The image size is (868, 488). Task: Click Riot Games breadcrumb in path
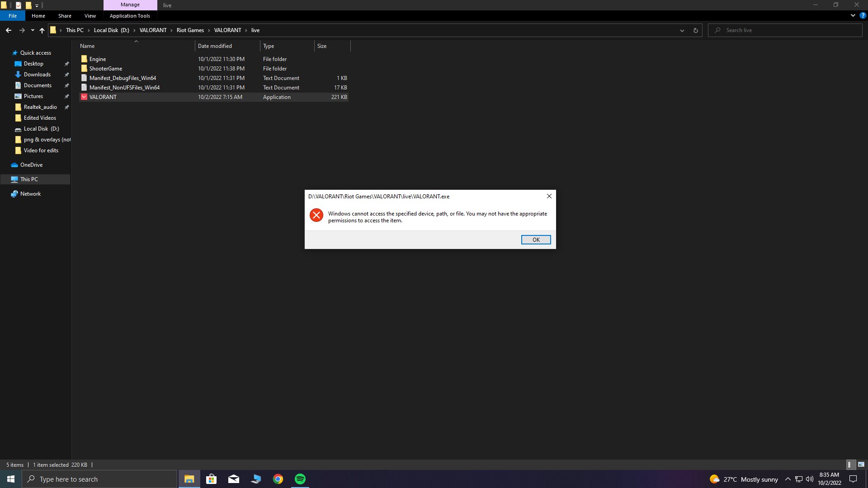pos(190,30)
